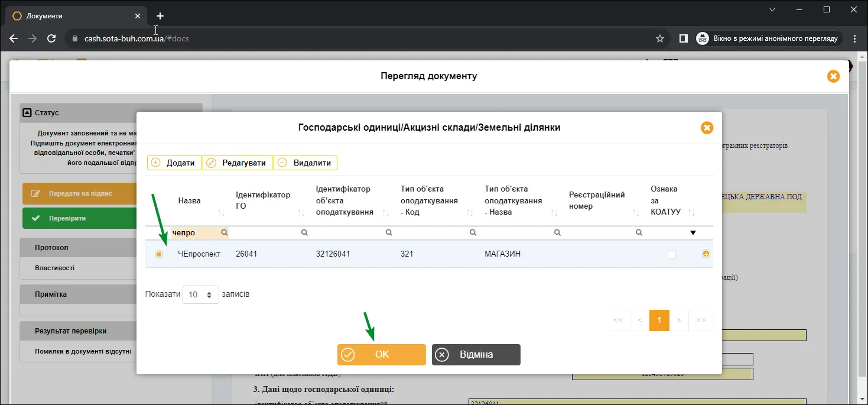868x405 pixels.
Task: Click search icon in Тип об'єкта Код filter
Action: click(473, 233)
